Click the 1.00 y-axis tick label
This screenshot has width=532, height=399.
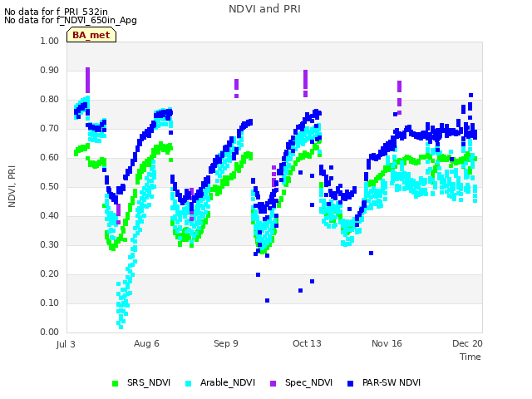click(50, 41)
